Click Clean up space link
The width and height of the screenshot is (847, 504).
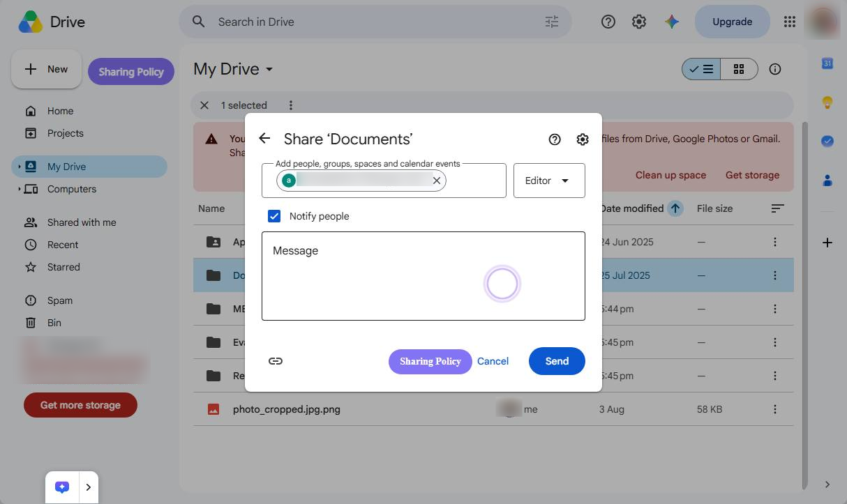tap(670, 175)
